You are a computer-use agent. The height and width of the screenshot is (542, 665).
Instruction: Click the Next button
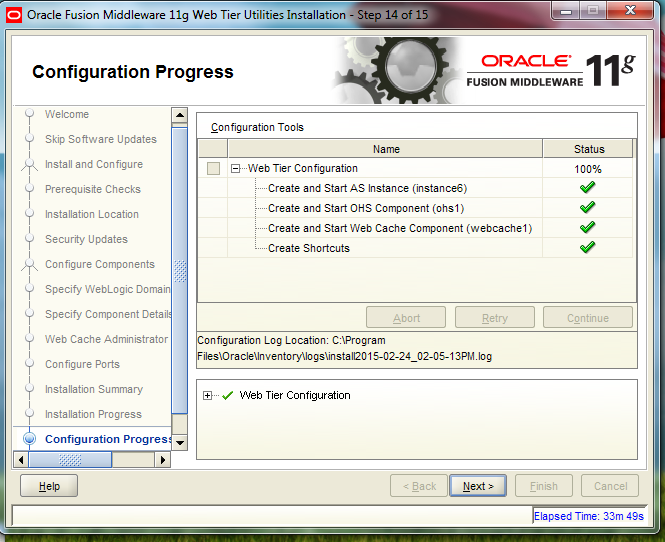478,486
